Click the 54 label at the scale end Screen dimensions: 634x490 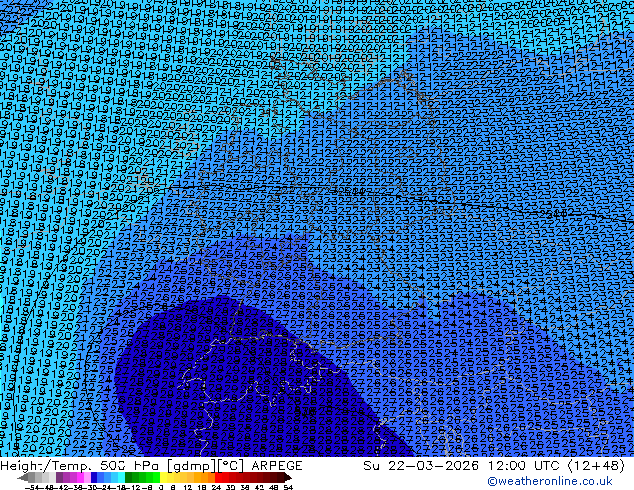(288, 488)
